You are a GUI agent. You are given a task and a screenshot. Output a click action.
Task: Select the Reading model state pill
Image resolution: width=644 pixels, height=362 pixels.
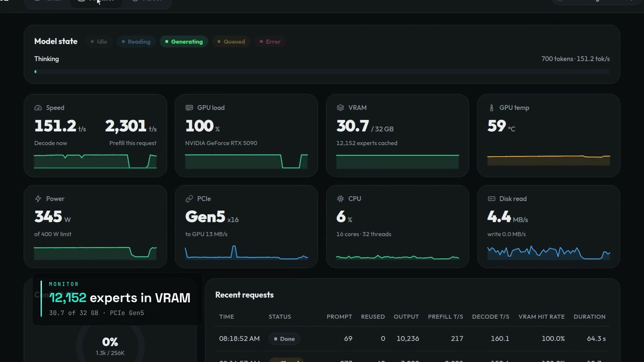(136, 41)
